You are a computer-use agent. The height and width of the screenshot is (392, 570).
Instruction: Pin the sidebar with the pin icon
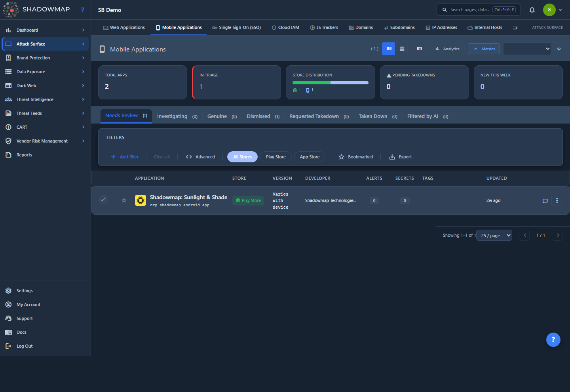(x=83, y=10)
